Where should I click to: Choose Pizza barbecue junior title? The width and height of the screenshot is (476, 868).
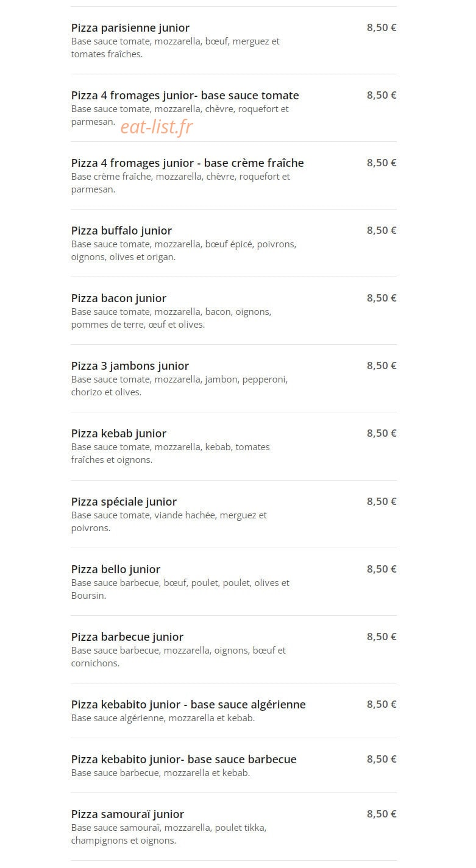pos(127,637)
